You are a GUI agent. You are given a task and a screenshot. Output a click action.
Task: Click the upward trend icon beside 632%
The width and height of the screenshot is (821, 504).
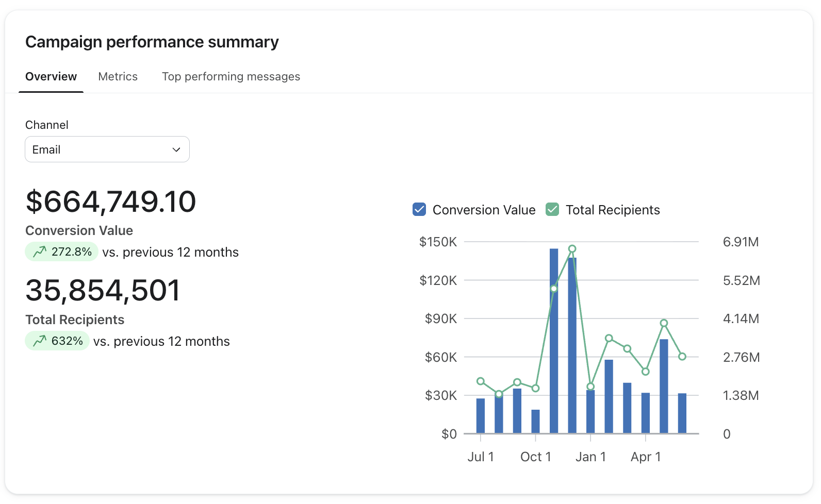tap(40, 341)
